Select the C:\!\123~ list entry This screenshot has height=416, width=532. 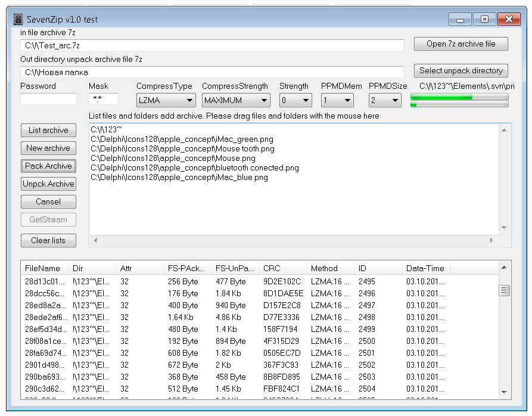coord(106,129)
